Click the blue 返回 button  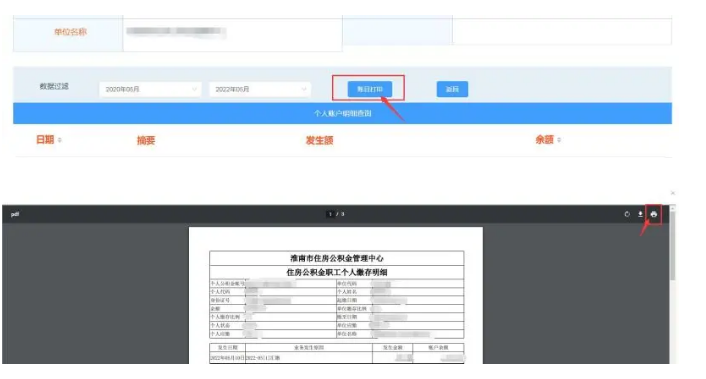click(452, 89)
